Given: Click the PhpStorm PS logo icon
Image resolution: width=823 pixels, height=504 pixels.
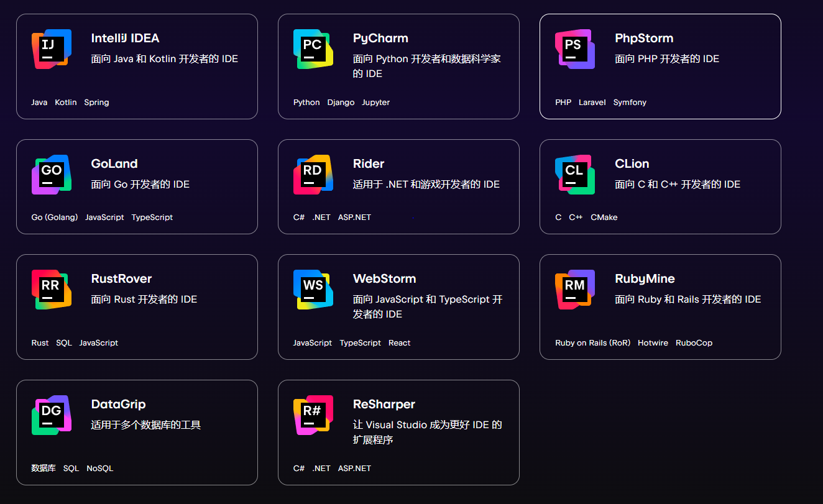Looking at the screenshot, I should click(x=575, y=49).
